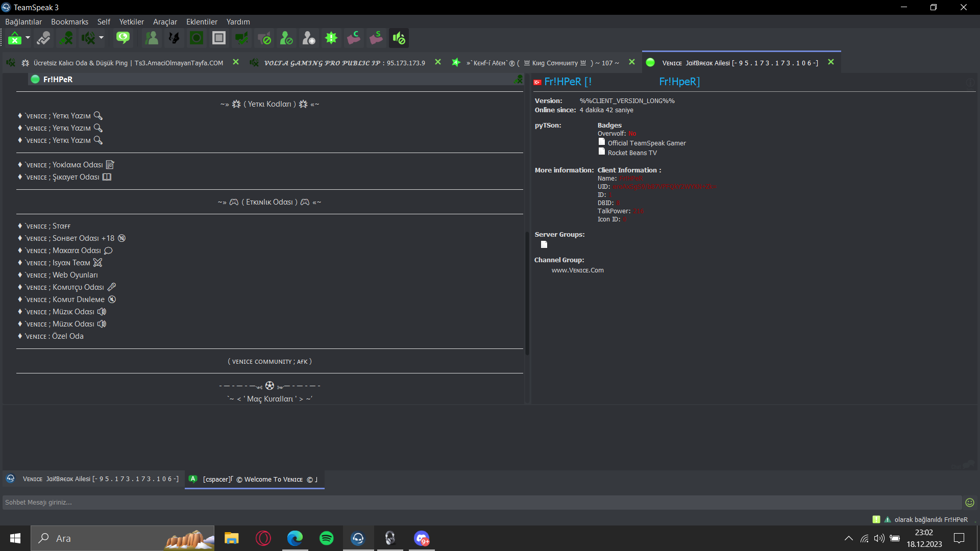Open the contacts icon in toolbar
980x551 pixels.
(x=152, y=38)
